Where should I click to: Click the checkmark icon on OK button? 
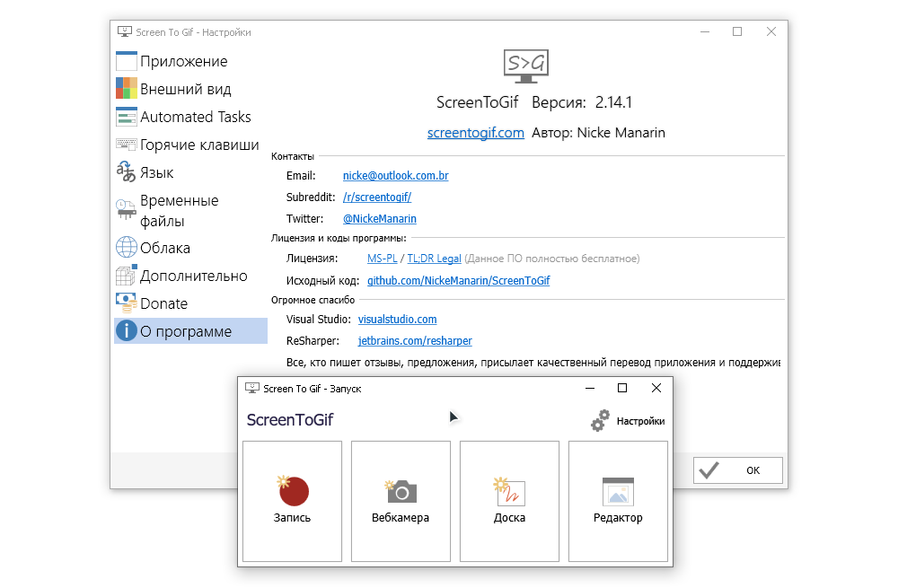(709, 470)
